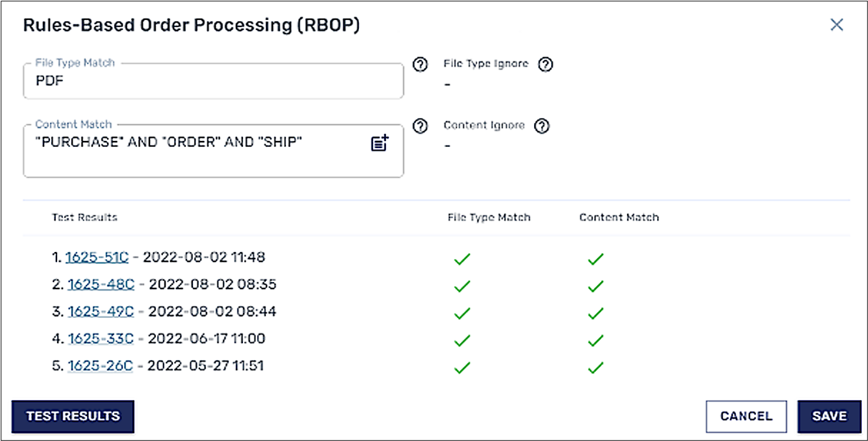Click the help icon beside File Type Match

point(420,65)
